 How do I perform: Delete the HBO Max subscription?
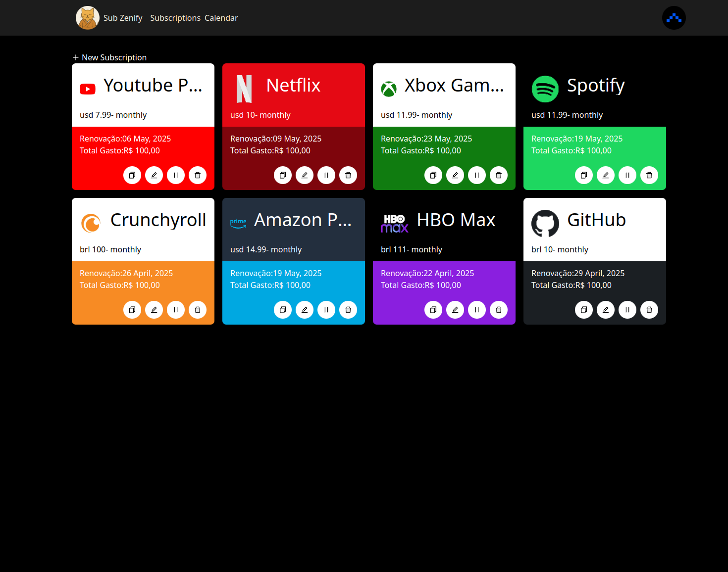click(498, 310)
